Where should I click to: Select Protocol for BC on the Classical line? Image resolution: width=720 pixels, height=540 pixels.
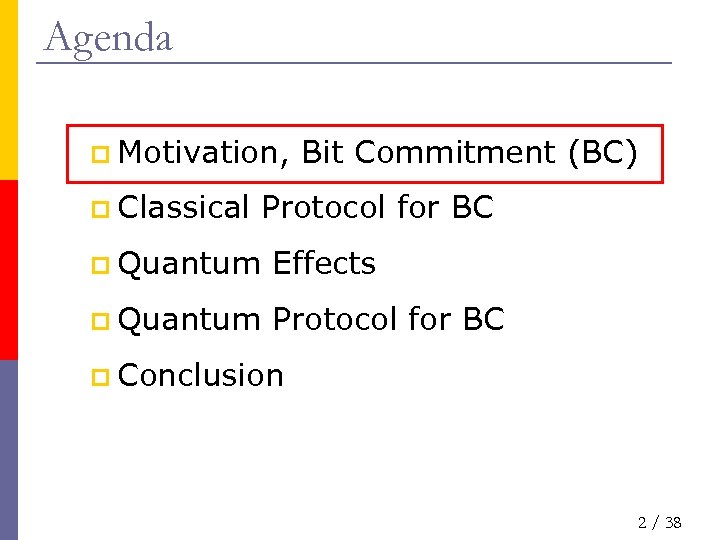[x=377, y=208]
